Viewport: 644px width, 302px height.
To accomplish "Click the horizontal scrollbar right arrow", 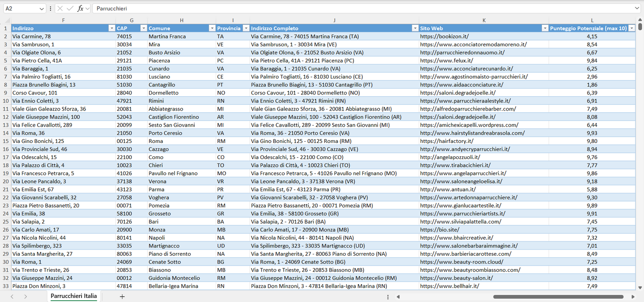I will point(632,297).
